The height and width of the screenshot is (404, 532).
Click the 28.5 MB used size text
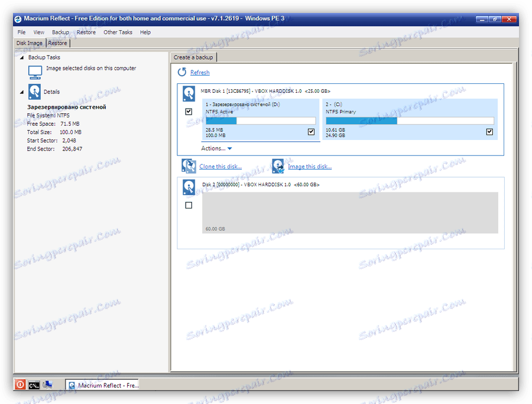coord(215,130)
